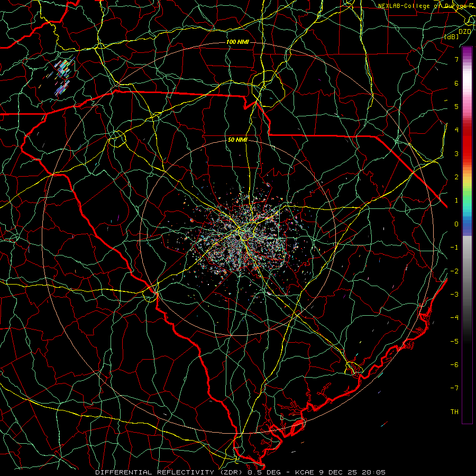
Task: Select the -7 value on the dB scale
Action: click(x=454, y=388)
